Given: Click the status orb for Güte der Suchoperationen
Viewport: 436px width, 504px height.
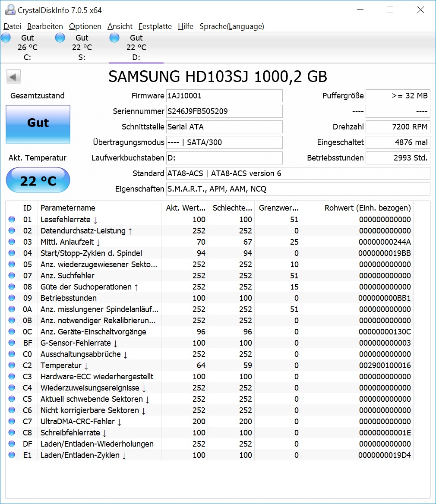Looking at the screenshot, I should (x=12, y=287).
